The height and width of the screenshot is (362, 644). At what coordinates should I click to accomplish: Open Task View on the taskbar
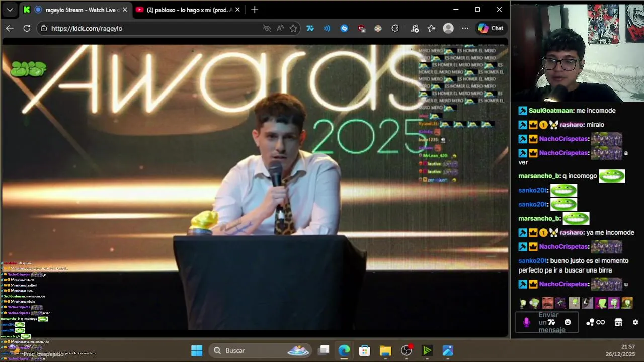click(324, 350)
